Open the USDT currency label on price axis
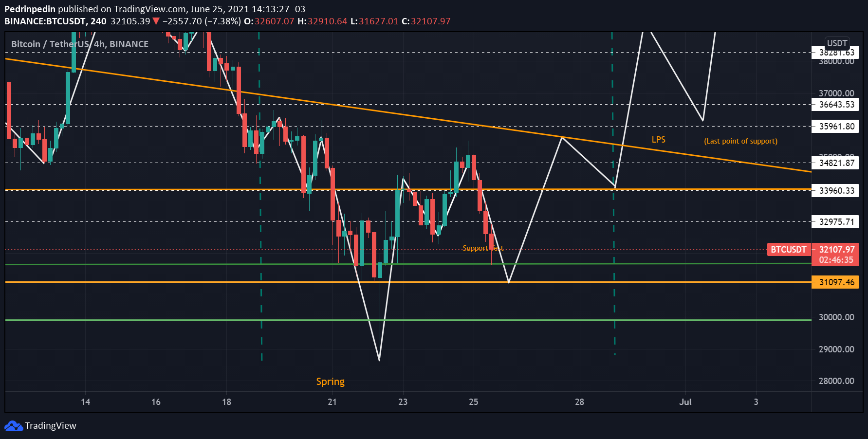This screenshot has height=439, width=868. [x=837, y=43]
